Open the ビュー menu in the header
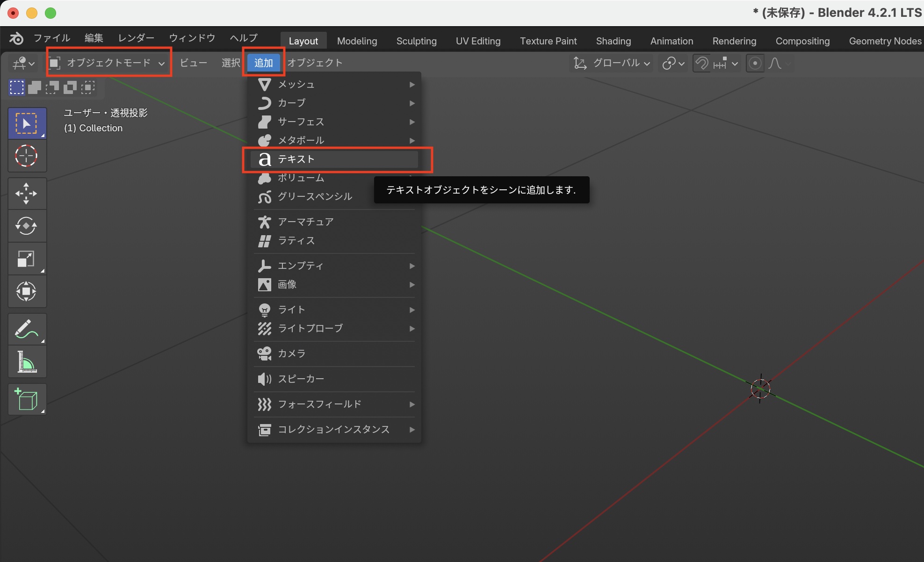 tap(194, 62)
